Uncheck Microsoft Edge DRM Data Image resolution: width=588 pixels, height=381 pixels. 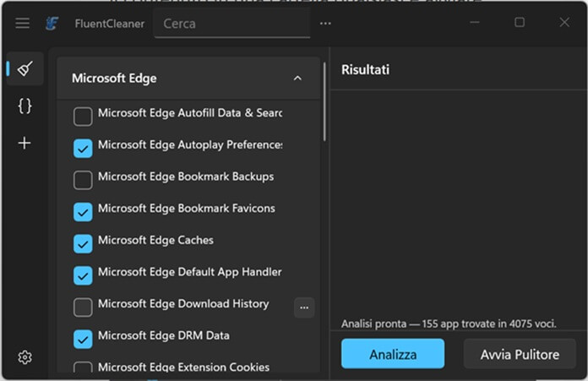coord(83,339)
